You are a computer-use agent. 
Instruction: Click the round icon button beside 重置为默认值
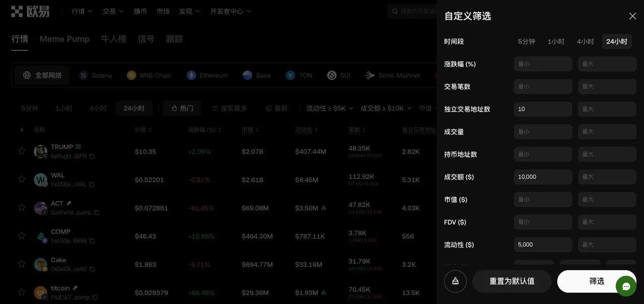(455, 281)
